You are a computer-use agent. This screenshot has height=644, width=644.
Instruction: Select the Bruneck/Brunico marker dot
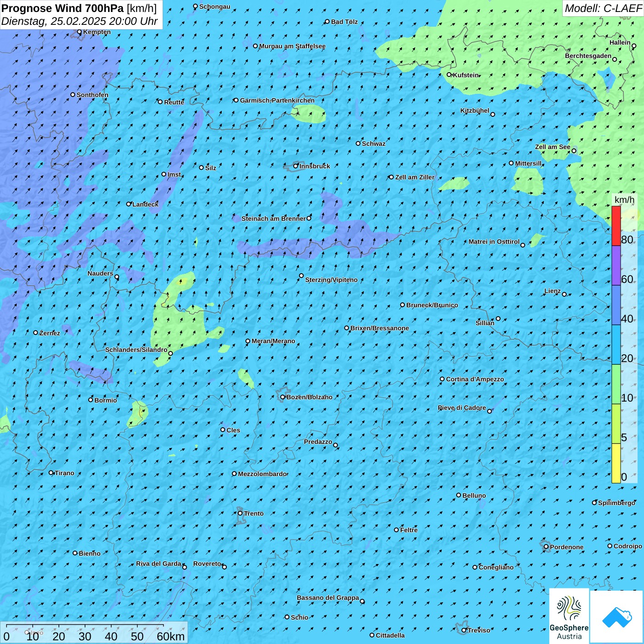pos(402,305)
